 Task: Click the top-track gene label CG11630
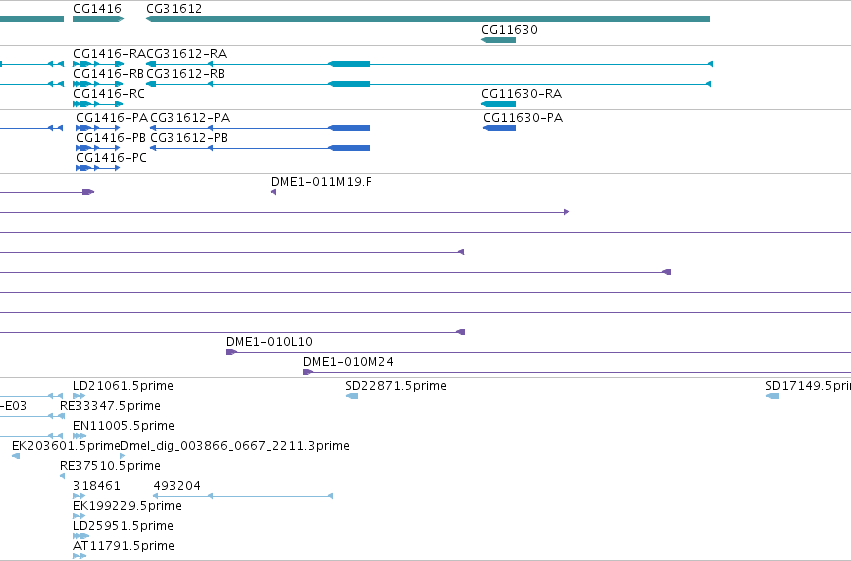509,30
